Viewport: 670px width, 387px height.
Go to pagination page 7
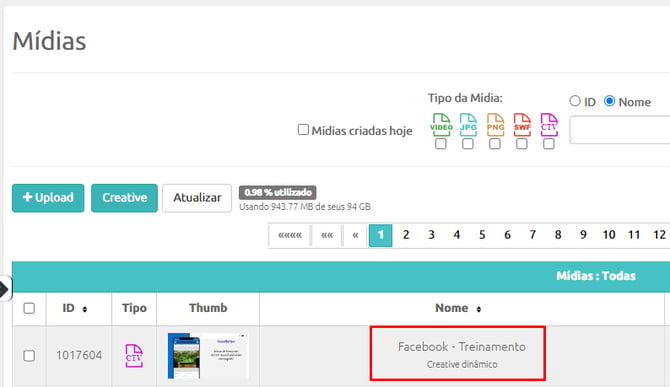(532, 235)
